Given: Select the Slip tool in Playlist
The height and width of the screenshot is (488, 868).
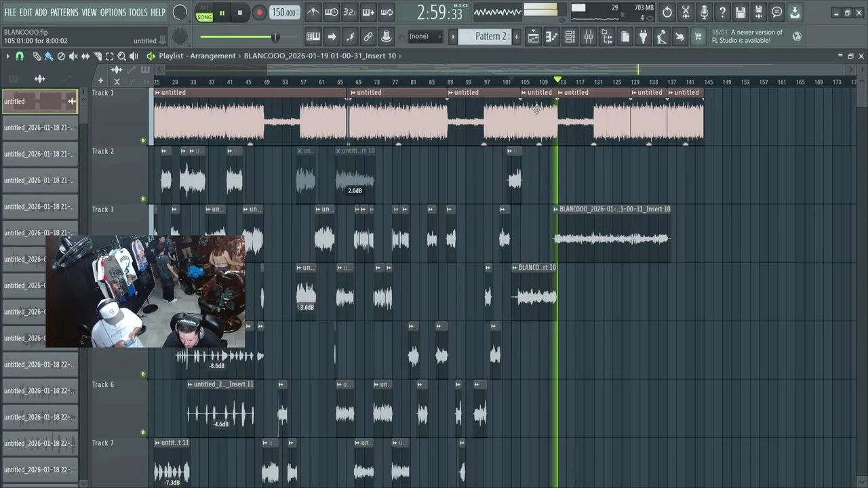Looking at the screenshot, I should [x=85, y=56].
